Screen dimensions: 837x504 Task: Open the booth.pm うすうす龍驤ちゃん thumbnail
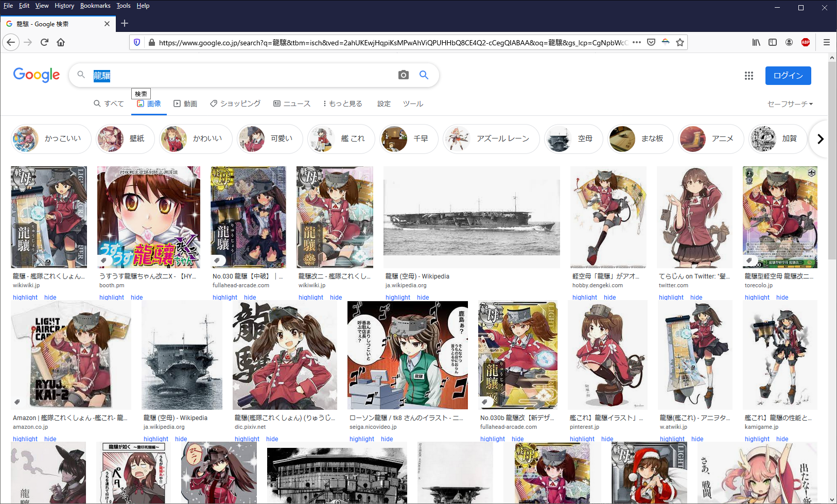pyautogui.click(x=149, y=217)
